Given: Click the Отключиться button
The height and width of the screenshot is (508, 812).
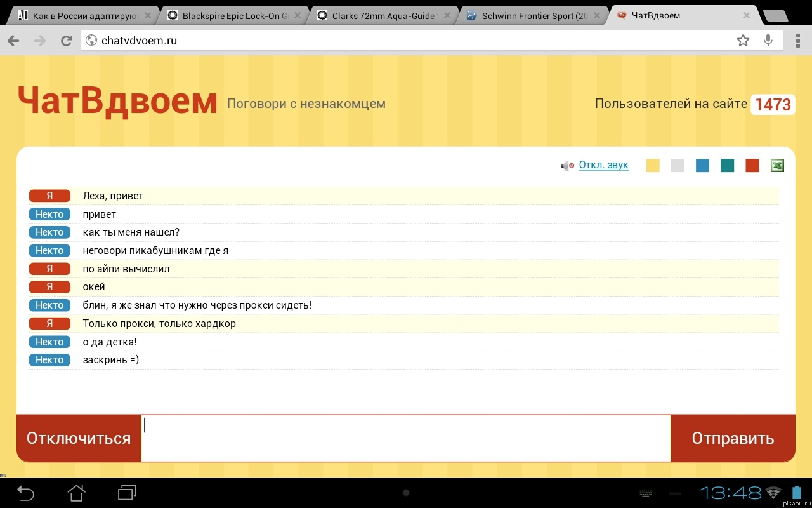Looking at the screenshot, I should [x=79, y=438].
